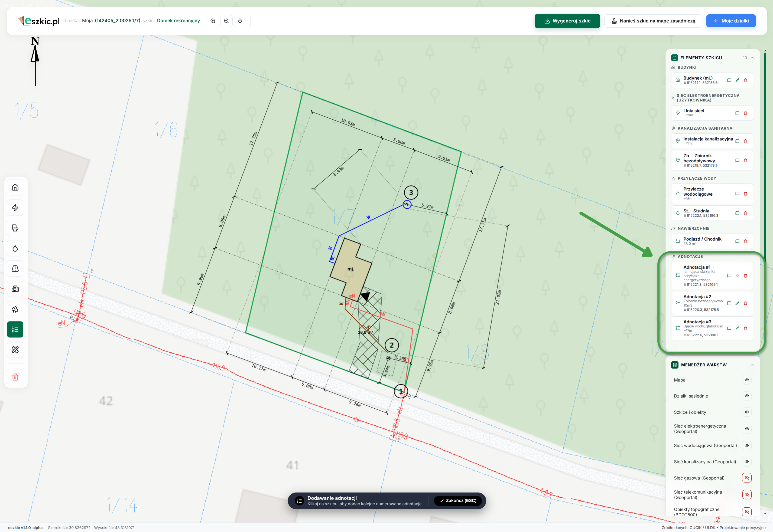Click Nanieś szkic na mapę zasadniczą

(x=653, y=21)
